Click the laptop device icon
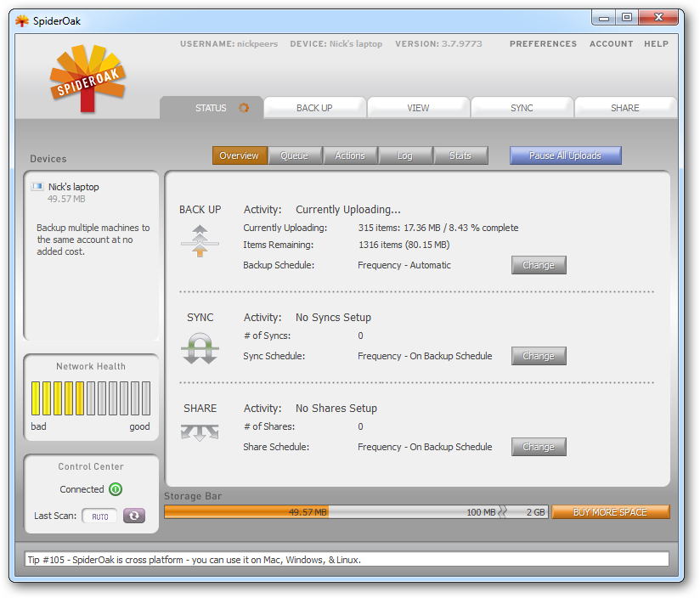The image size is (700, 598). tap(37, 187)
